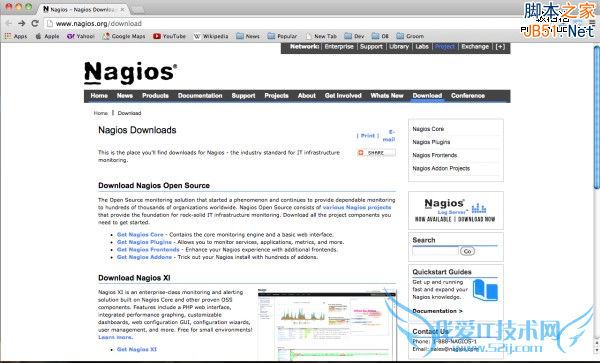Image resolution: width=600 pixels, height=363 pixels.
Task: Open the Enterprise network link
Action: [x=339, y=47]
